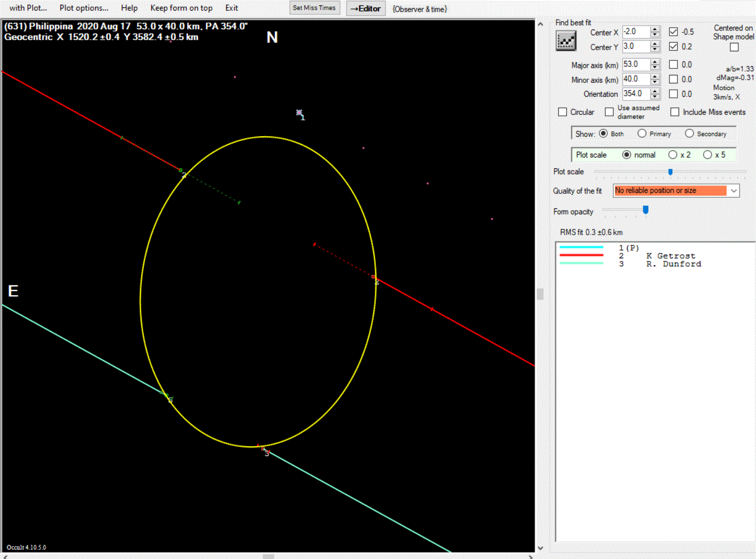
Task: Increase Center X with stepper up arrow
Action: pos(655,29)
